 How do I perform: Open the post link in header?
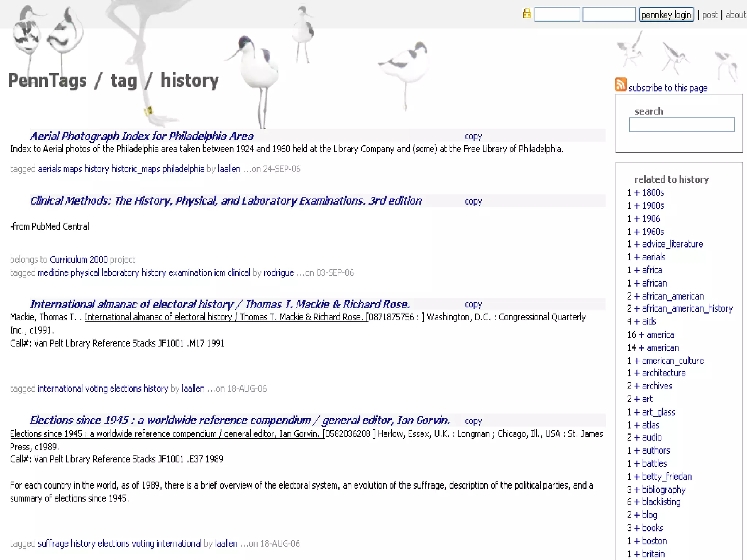(x=709, y=15)
